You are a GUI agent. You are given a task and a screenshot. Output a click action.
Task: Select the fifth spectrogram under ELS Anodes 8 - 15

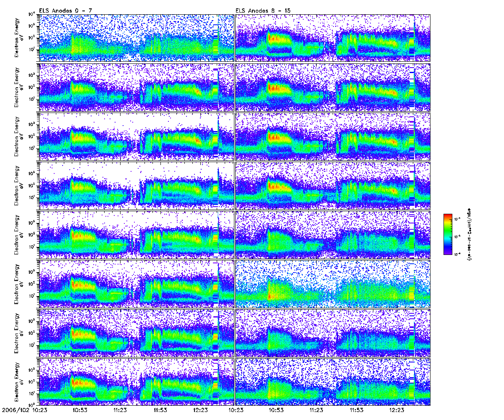[333, 235]
